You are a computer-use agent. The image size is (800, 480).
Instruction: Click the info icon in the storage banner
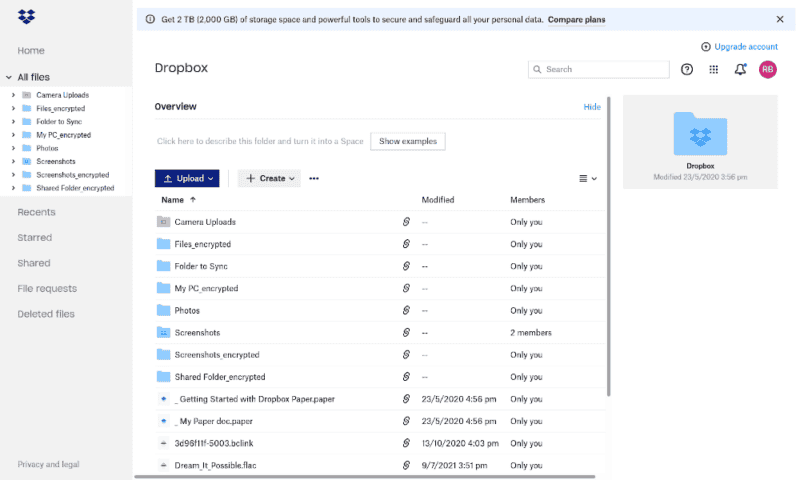click(150, 19)
